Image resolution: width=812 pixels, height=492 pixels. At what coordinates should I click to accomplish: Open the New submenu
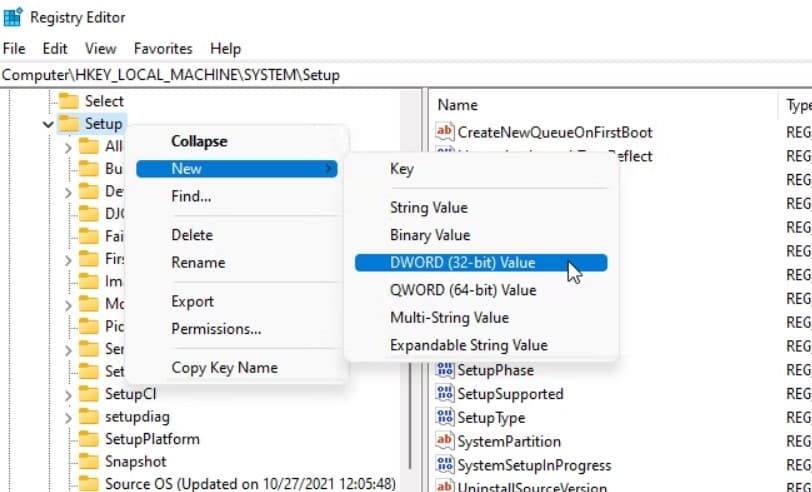237,169
